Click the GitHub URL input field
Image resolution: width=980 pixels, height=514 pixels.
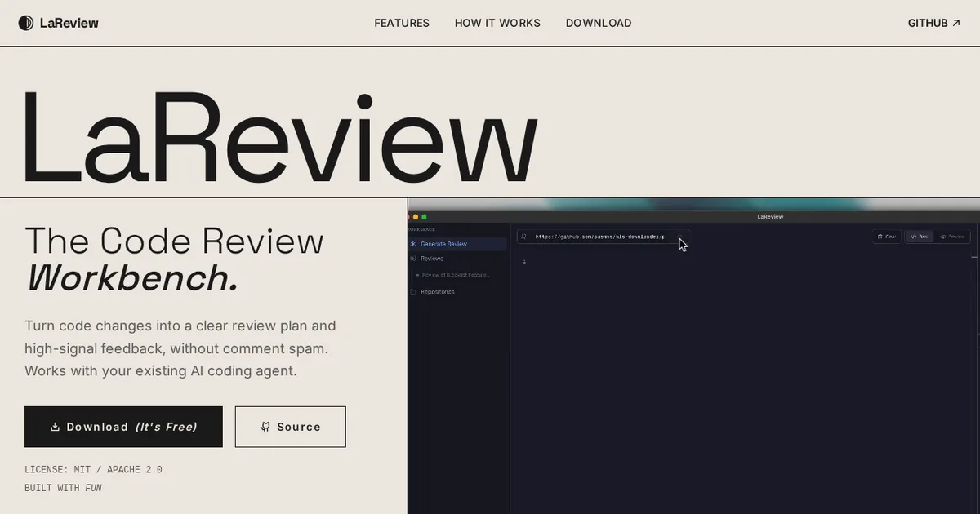[604, 237]
